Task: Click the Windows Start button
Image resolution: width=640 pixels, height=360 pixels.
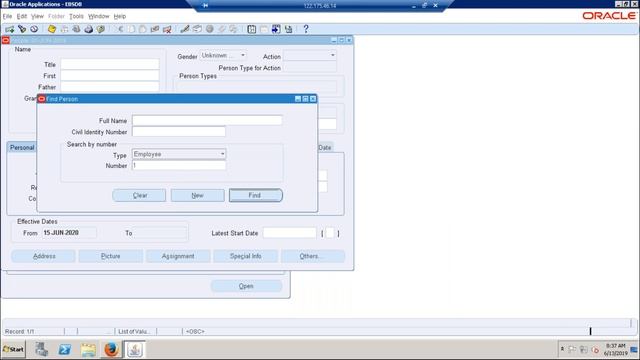Action: (x=13, y=349)
